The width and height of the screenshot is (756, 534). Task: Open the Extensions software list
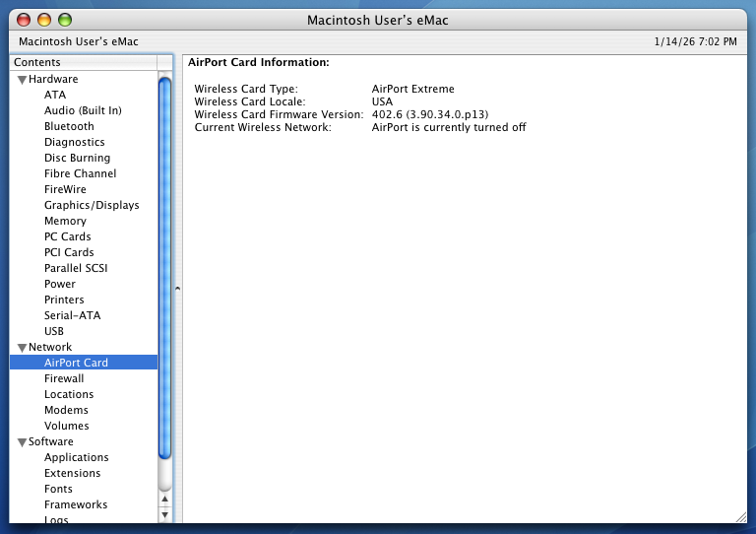(72, 473)
